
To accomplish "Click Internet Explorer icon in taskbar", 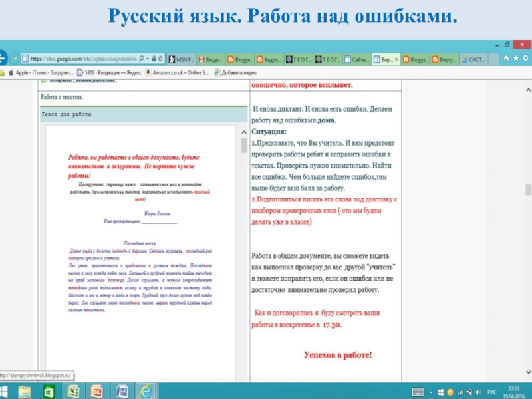I will (x=146, y=390).
